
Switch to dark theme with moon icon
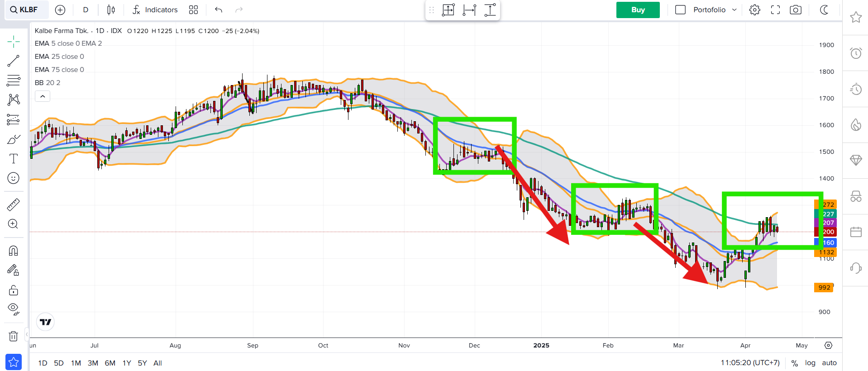point(824,10)
